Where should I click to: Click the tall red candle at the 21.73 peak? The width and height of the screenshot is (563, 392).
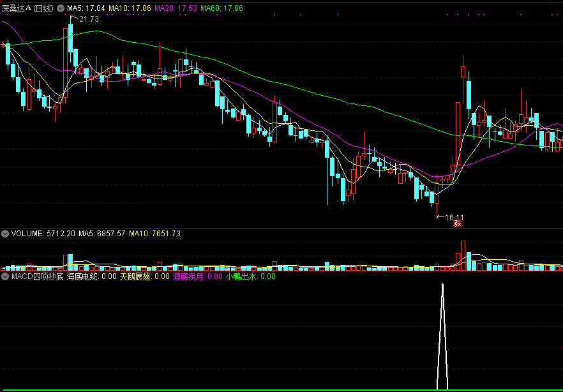pyautogui.click(x=65, y=63)
